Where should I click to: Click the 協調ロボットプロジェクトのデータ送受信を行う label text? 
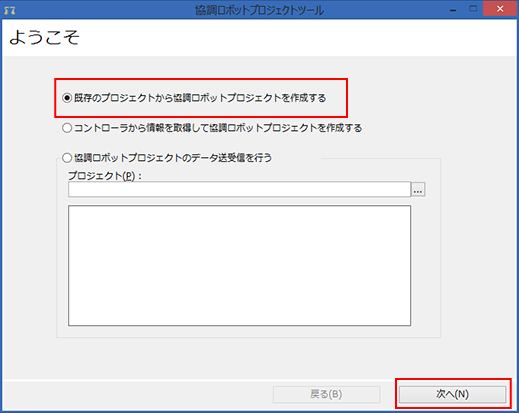[173, 158]
